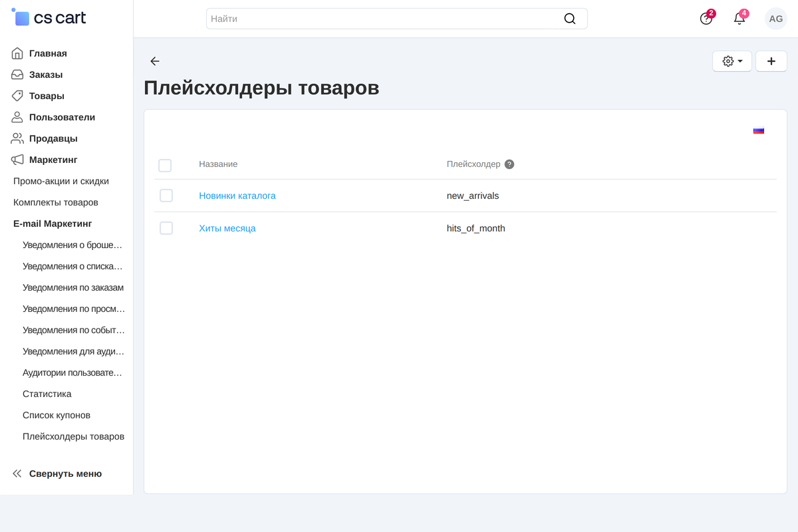The height and width of the screenshot is (532, 798).
Task: Click Свернуть меню label
Action: click(x=65, y=473)
